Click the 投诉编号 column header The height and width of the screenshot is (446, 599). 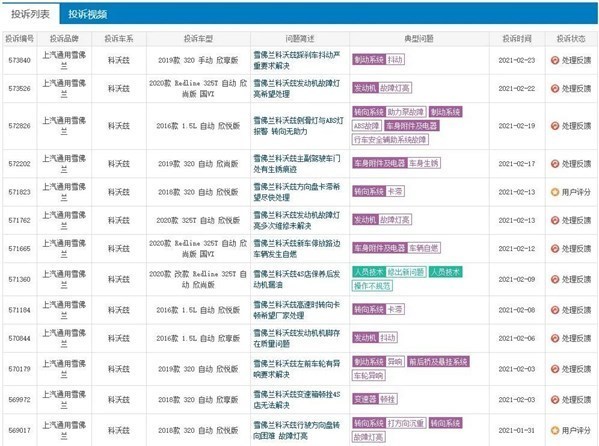[x=19, y=39]
